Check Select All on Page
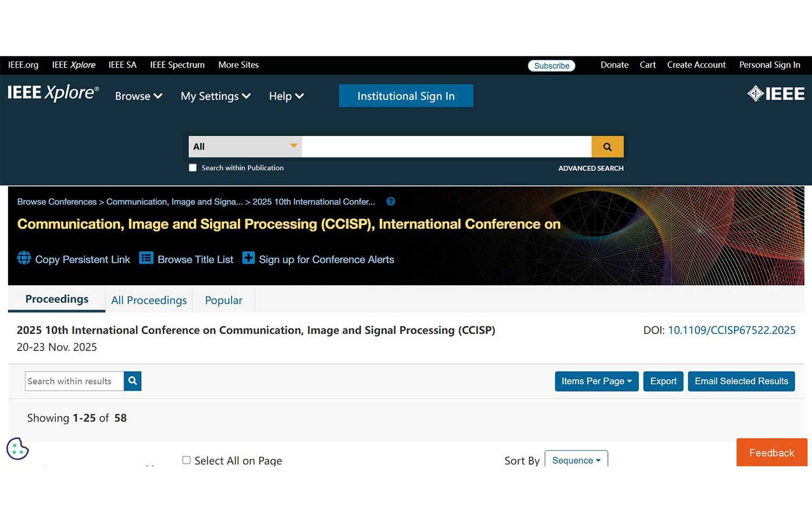Viewport: 812px width, 522px height. (x=186, y=460)
